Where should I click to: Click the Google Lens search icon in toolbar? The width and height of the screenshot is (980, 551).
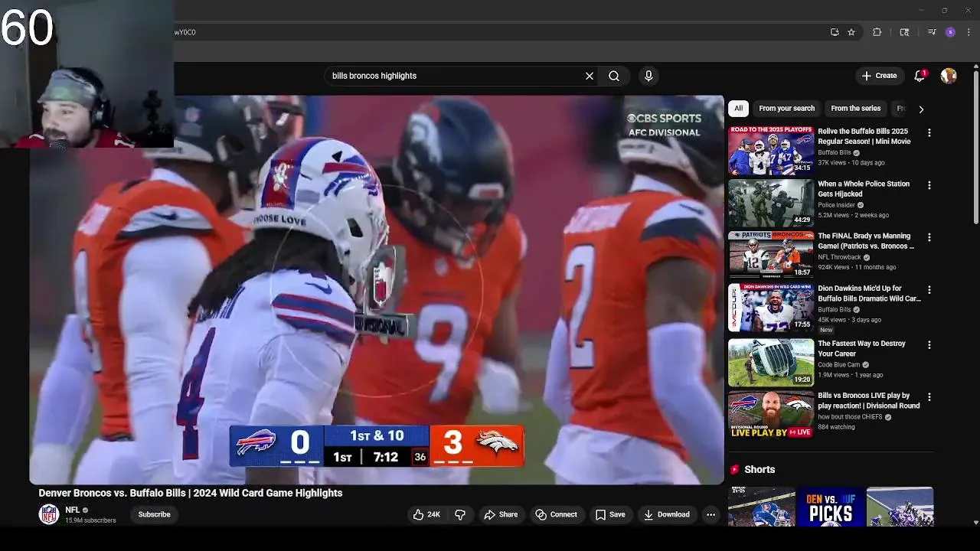click(904, 32)
